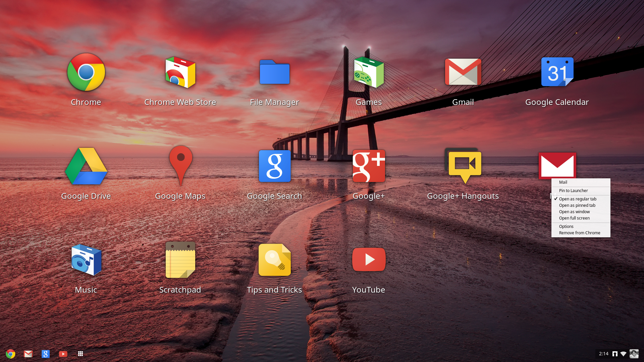644x362 pixels.
Task: Open the apps grid launcher button on shelf
Action: tap(80, 354)
